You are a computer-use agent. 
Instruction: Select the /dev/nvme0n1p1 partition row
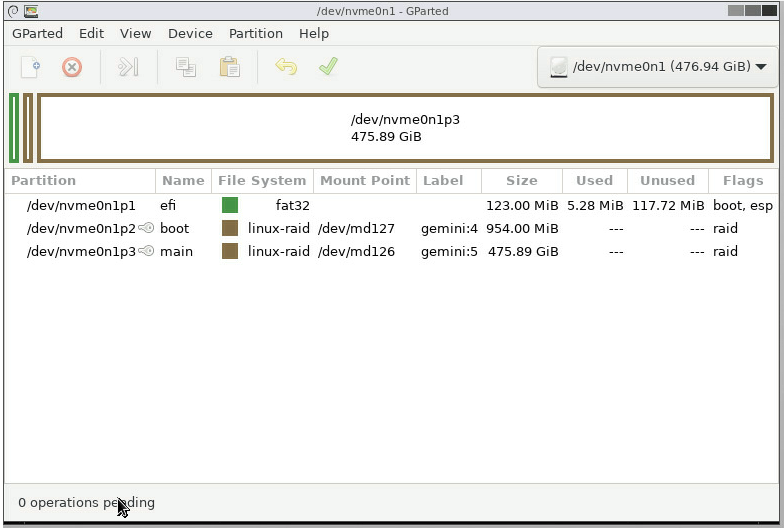click(x=392, y=205)
